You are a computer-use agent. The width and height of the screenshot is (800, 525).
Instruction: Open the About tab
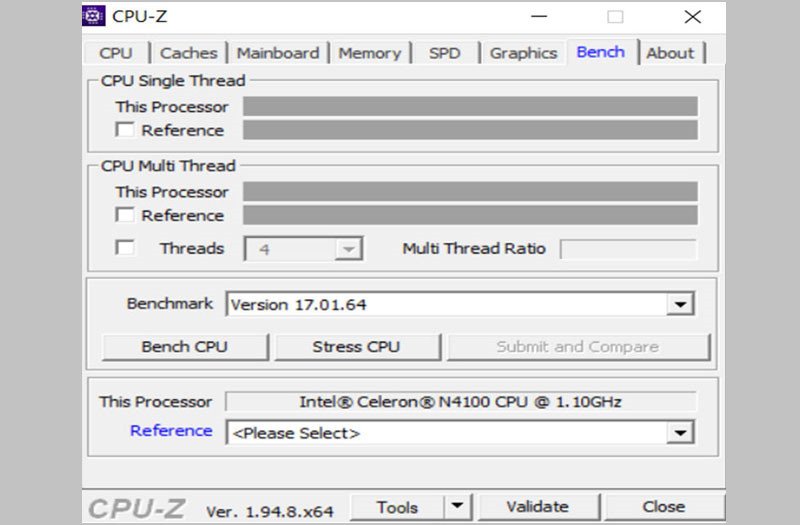click(670, 53)
